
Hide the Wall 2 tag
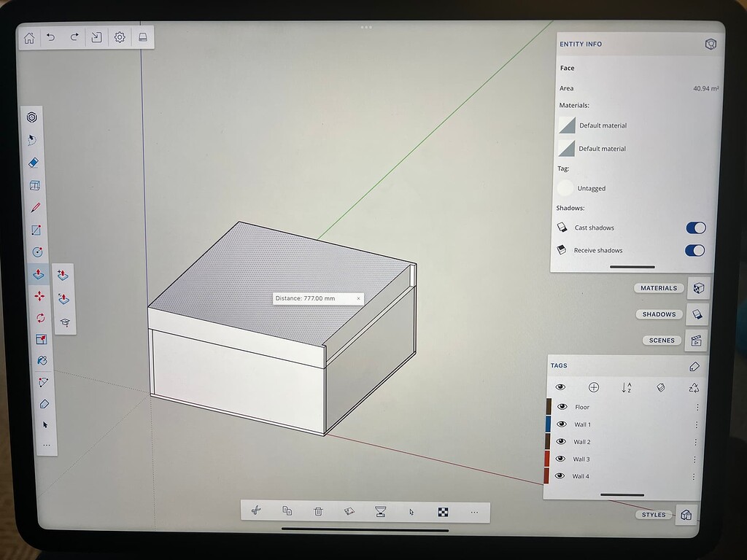coord(561,441)
